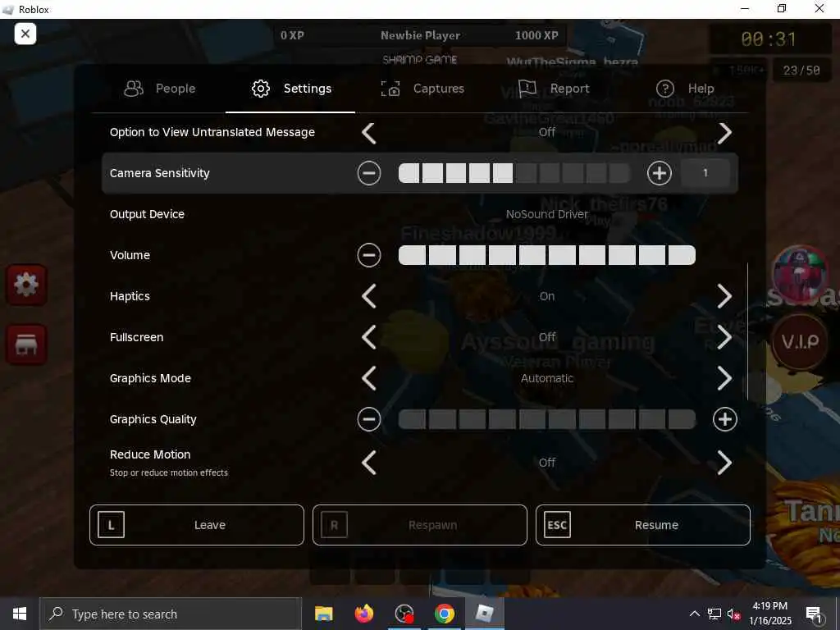Click the Output Device label
Image resolution: width=840 pixels, height=630 pixels.
147,214
